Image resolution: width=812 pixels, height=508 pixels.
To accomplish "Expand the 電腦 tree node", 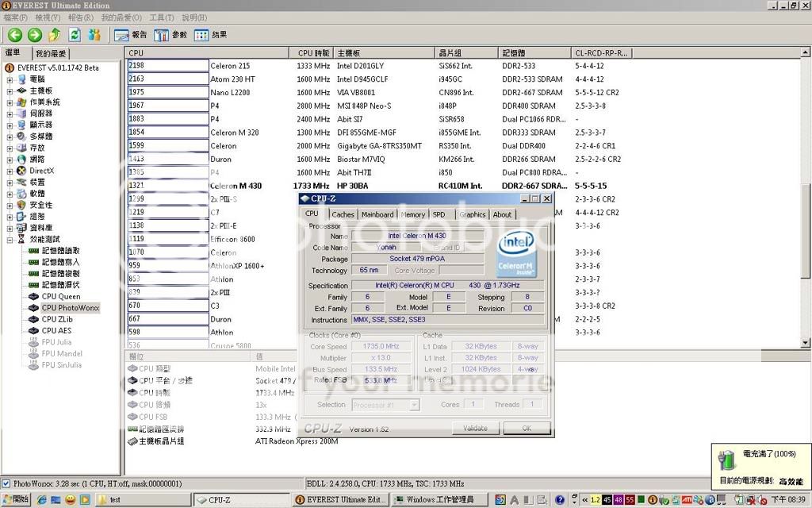I will (10, 80).
